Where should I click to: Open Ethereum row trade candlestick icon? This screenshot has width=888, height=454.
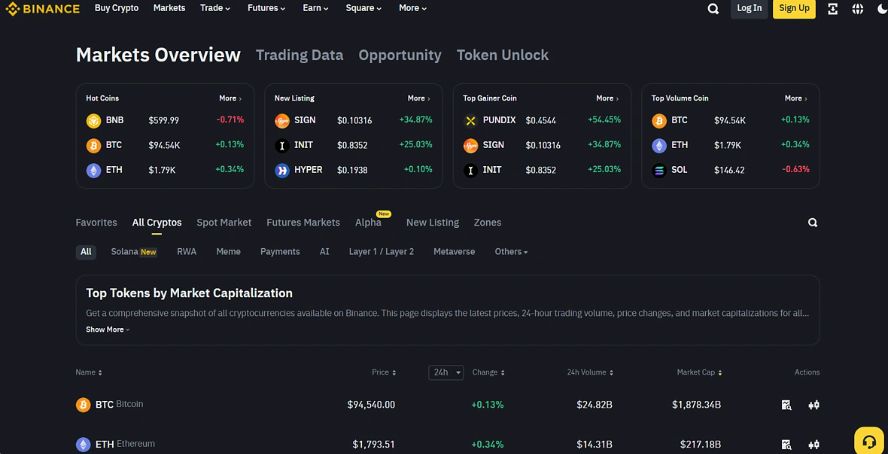[814, 444]
